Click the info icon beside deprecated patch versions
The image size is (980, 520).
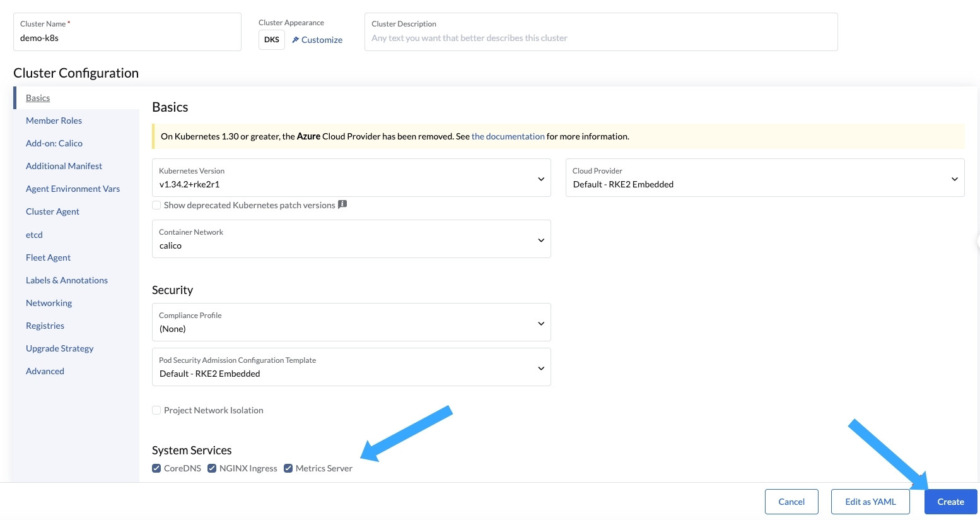point(342,204)
